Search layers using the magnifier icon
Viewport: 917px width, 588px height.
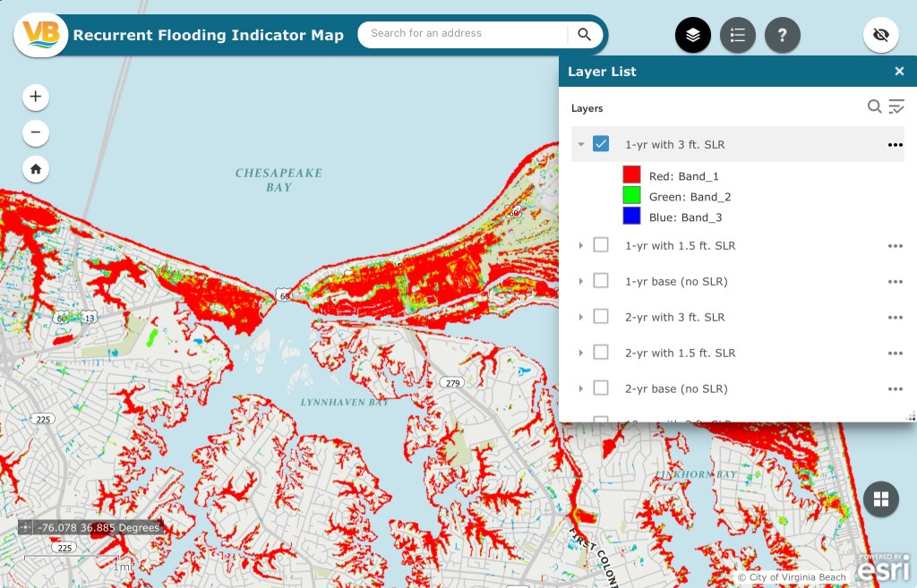point(874,107)
